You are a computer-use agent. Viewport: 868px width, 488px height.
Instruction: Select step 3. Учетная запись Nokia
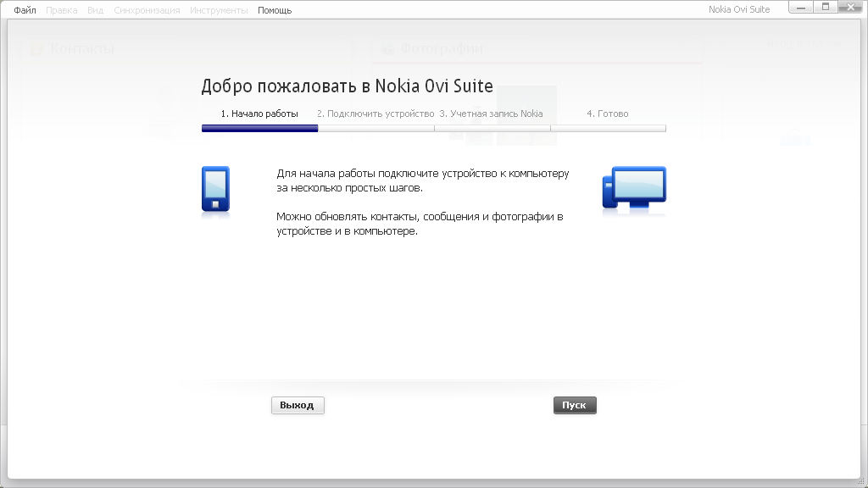tap(491, 114)
